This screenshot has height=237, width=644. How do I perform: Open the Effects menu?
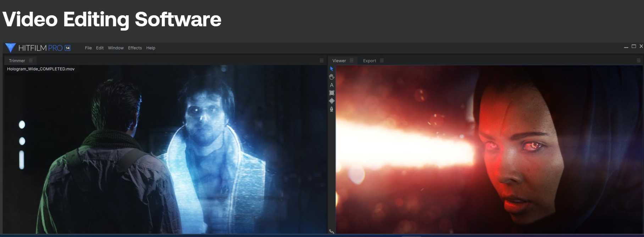pos(135,48)
